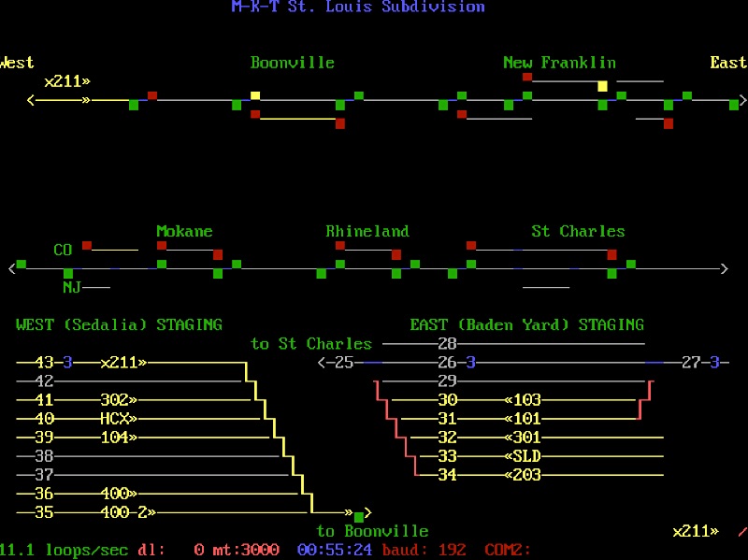Click the Boonville station label

coord(293,63)
